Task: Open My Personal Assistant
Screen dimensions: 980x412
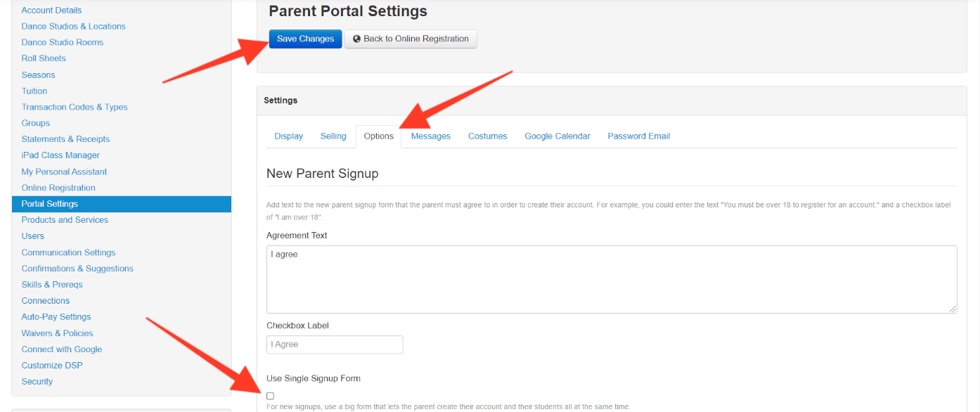Action: click(65, 172)
